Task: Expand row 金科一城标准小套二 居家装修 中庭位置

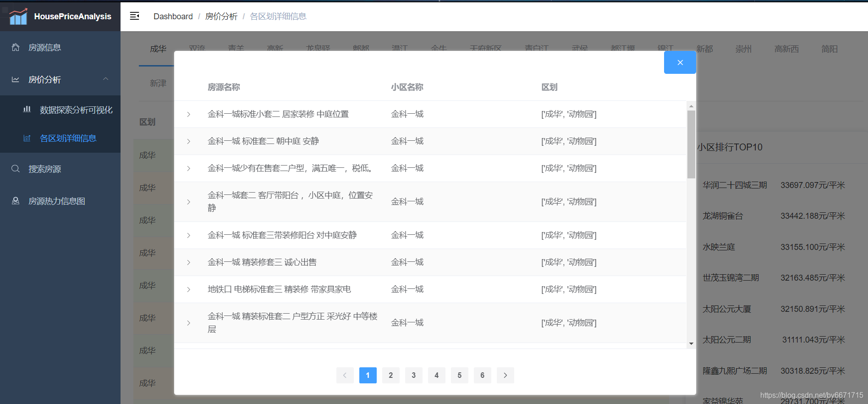Action: pos(188,114)
